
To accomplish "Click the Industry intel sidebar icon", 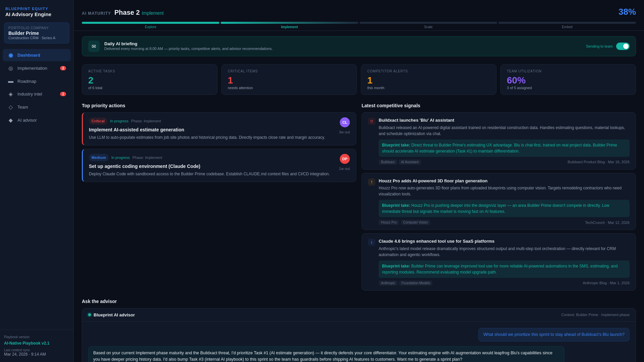I will pos(11,94).
